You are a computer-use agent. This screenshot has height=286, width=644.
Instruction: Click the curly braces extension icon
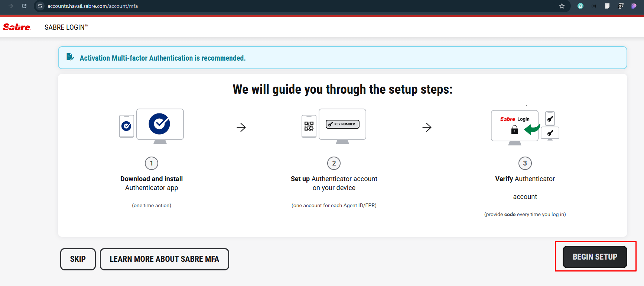pyautogui.click(x=593, y=6)
